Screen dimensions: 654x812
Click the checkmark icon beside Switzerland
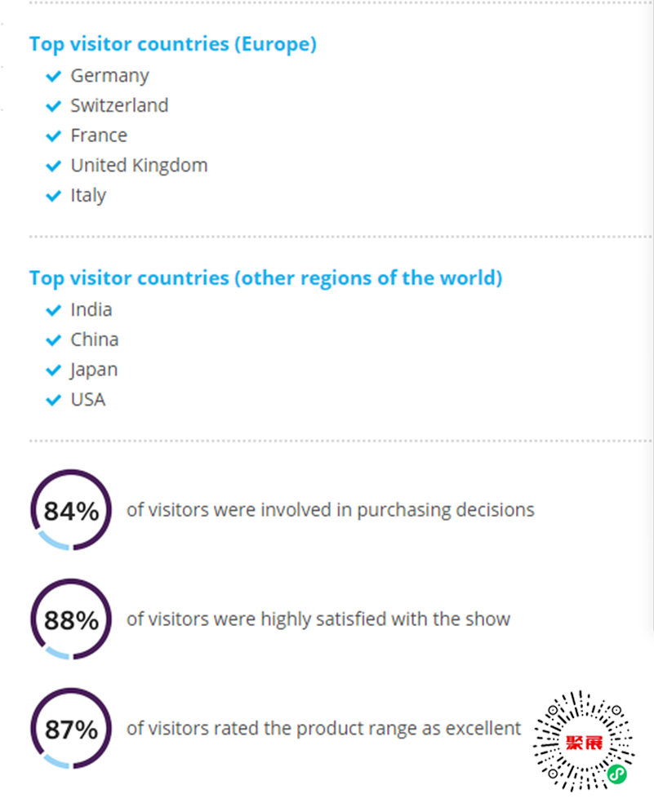tap(54, 107)
